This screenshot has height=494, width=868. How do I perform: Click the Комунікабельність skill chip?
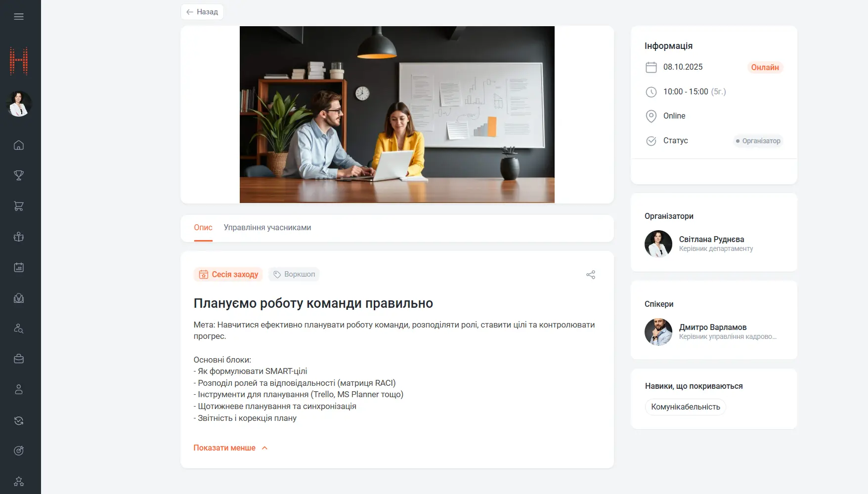tap(685, 407)
